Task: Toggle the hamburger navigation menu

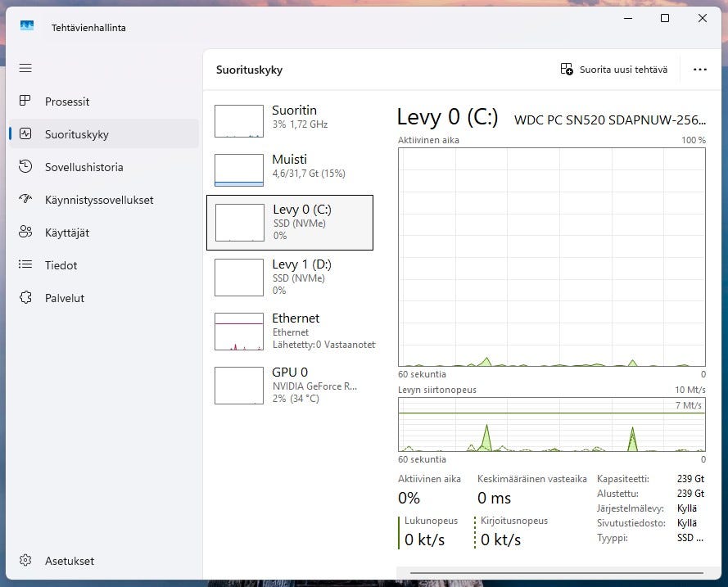Action: point(25,68)
